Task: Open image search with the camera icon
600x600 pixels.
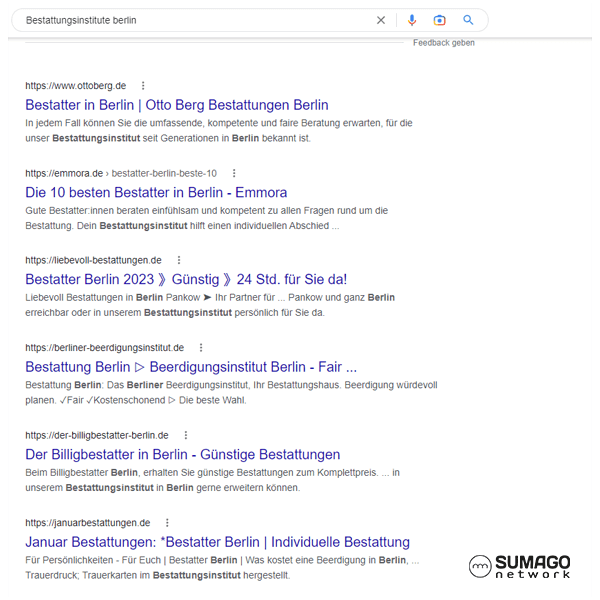Action: coord(439,20)
